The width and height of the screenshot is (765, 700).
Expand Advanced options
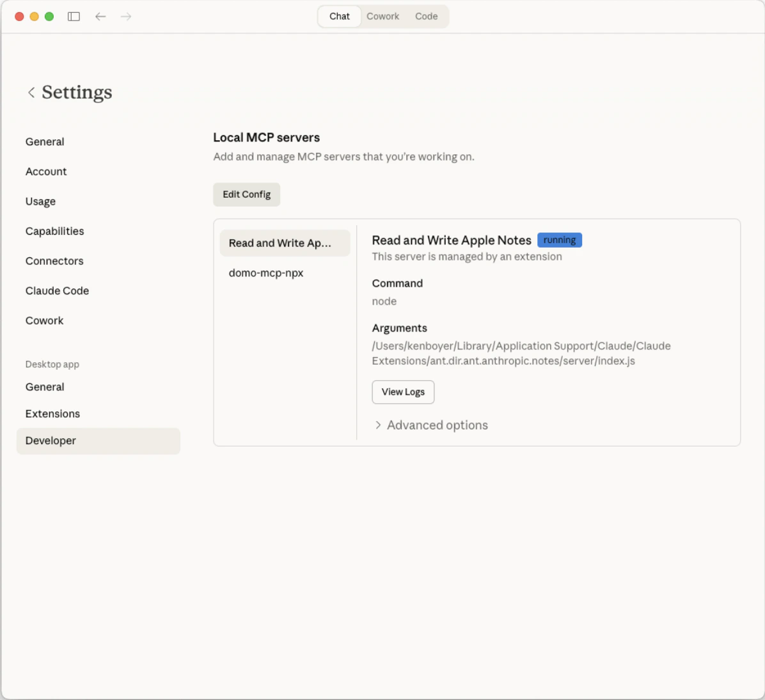pyautogui.click(x=431, y=425)
